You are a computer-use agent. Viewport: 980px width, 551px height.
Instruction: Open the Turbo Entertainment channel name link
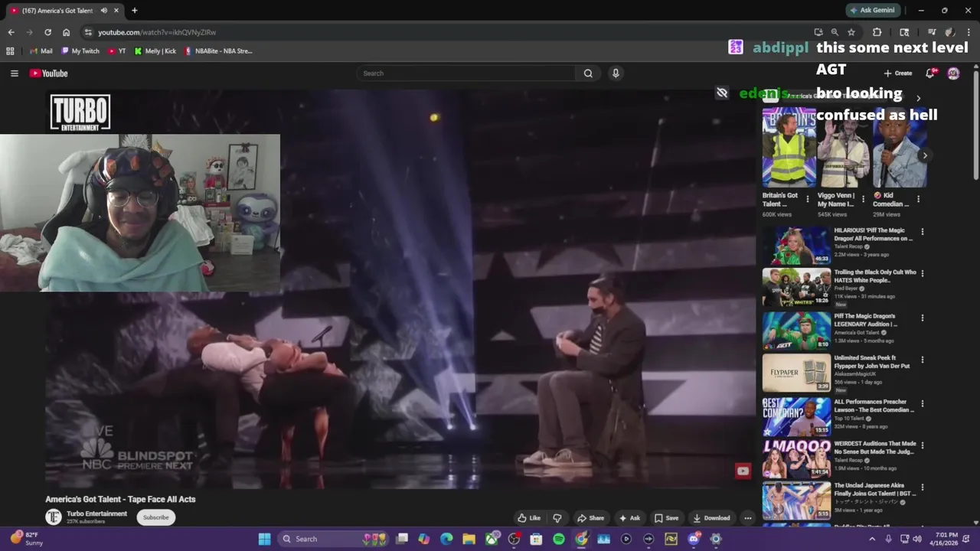(96, 514)
